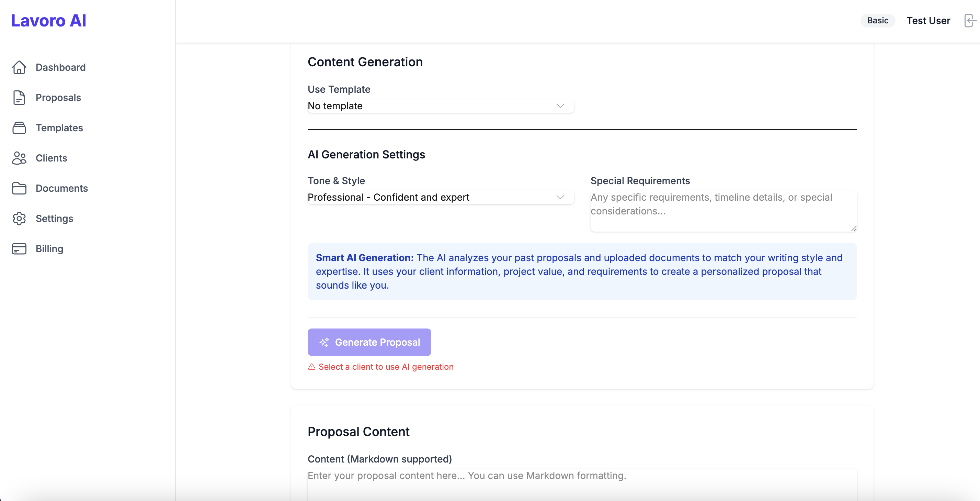Click the Lavoro AI logo
The width and height of the screenshot is (980, 501).
48,20
